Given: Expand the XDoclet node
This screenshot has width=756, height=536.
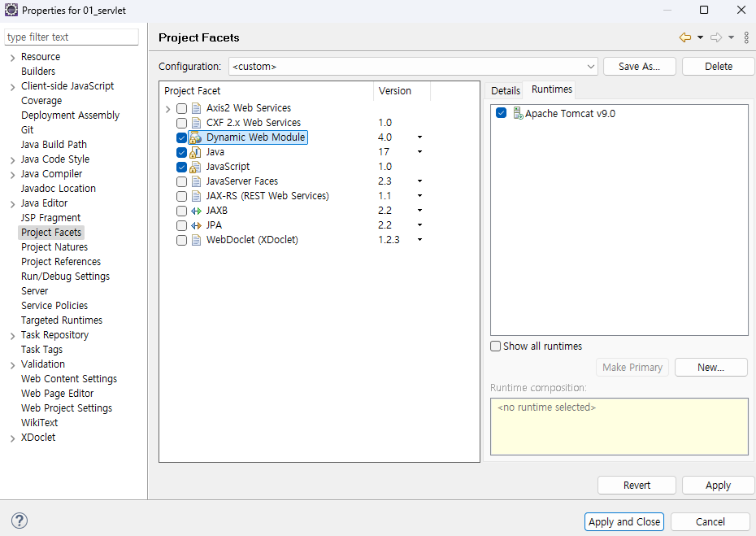Looking at the screenshot, I should [x=12, y=438].
